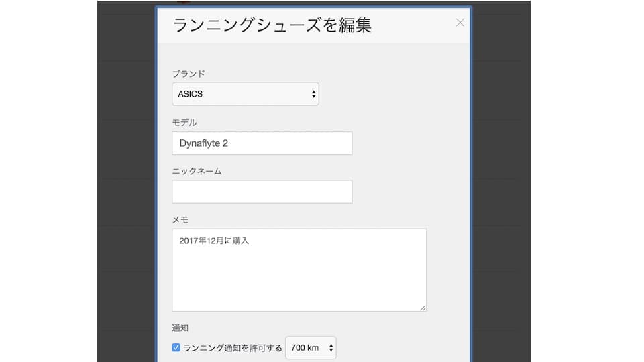Click the dark backdrop right of dialog
This screenshot has width=644, height=362.
[x=501, y=180]
